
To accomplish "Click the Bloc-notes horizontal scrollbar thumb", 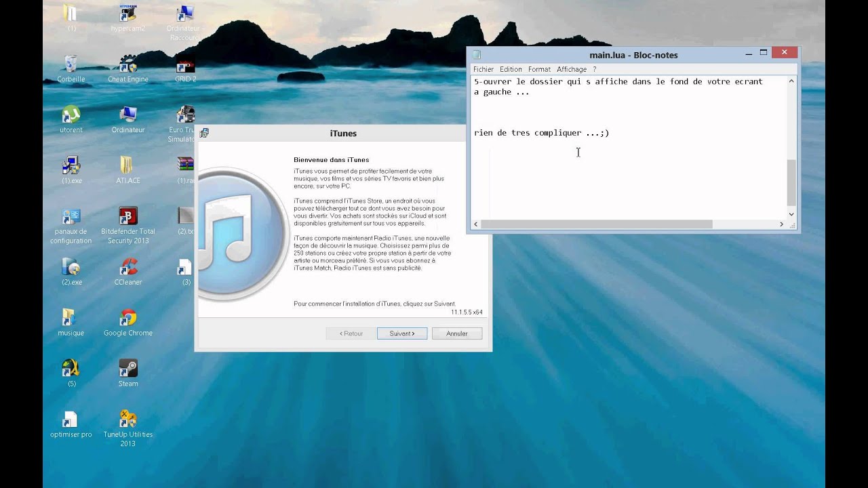I will coord(597,224).
